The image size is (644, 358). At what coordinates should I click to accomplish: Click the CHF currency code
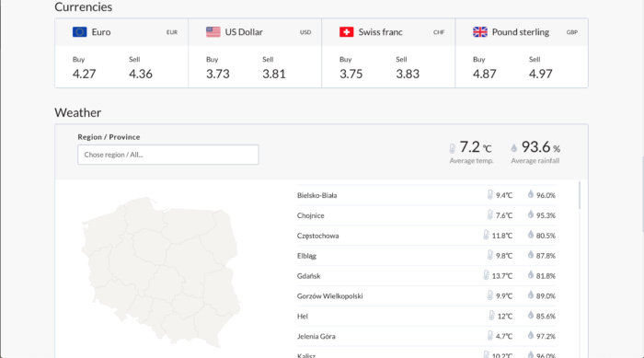click(x=439, y=32)
